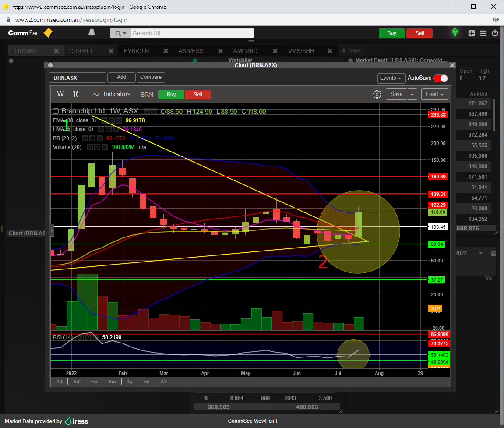504x428 pixels.
Task: Add a New workspace tab
Action: pyautogui.click(x=351, y=50)
